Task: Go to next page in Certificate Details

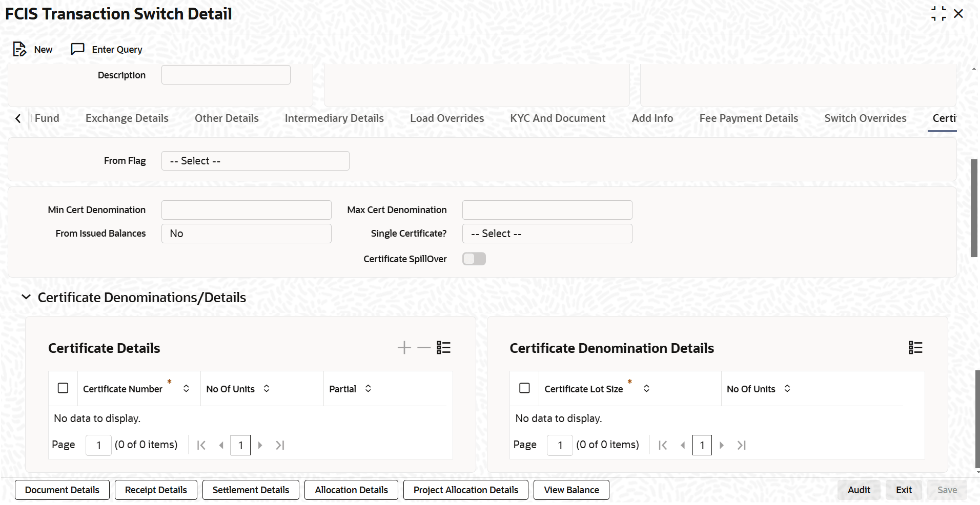Action: [x=260, y=445]
